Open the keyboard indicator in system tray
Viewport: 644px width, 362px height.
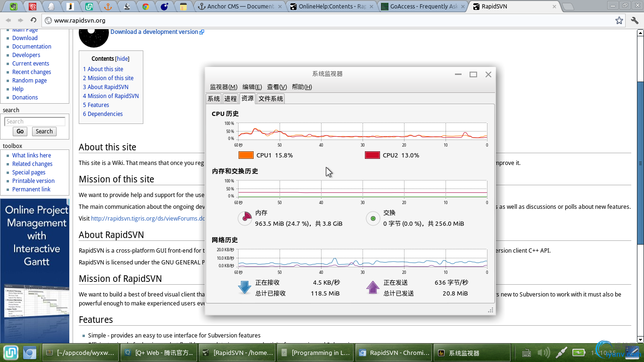point(527,353)
